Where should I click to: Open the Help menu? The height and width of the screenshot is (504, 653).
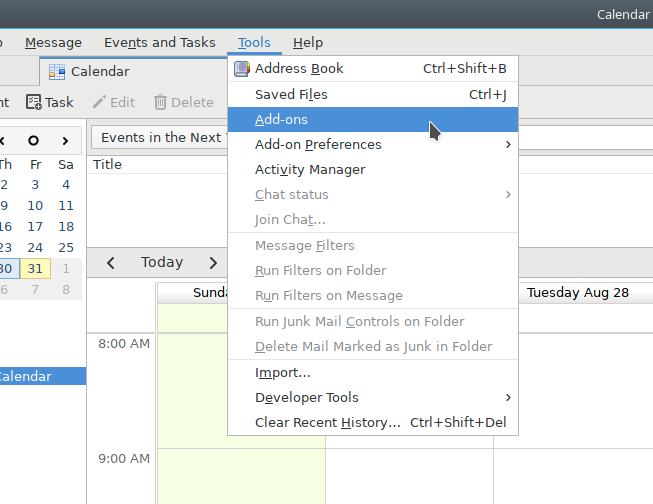(307, 43)
